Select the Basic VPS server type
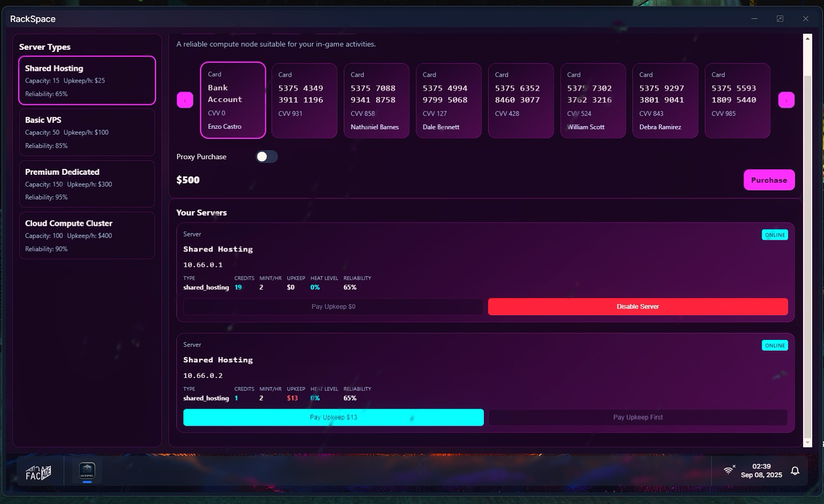 click(x=87, y=132)
